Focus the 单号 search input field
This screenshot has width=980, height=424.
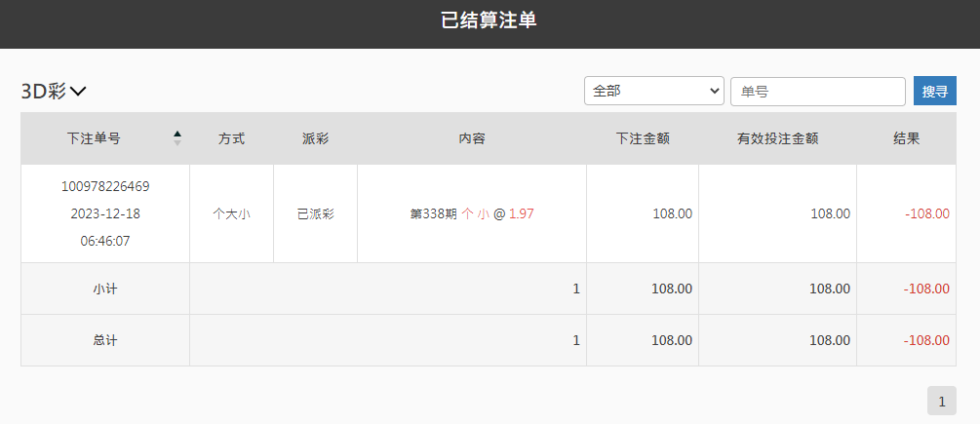tap(817, 92)
